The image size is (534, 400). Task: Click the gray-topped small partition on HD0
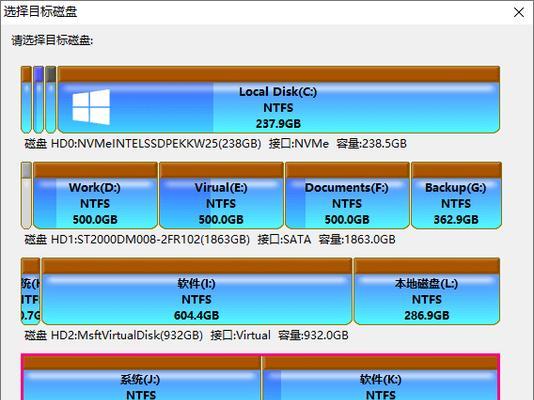click(x=50, y=99)
